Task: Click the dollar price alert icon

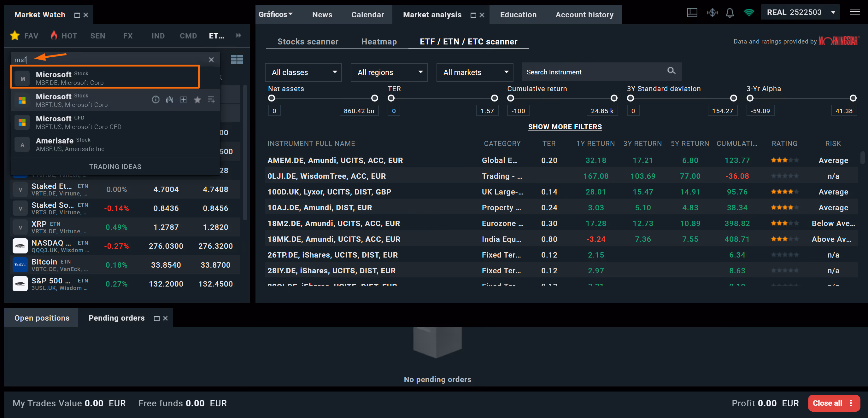Action: pyautogui.click(x=712, y=13)
